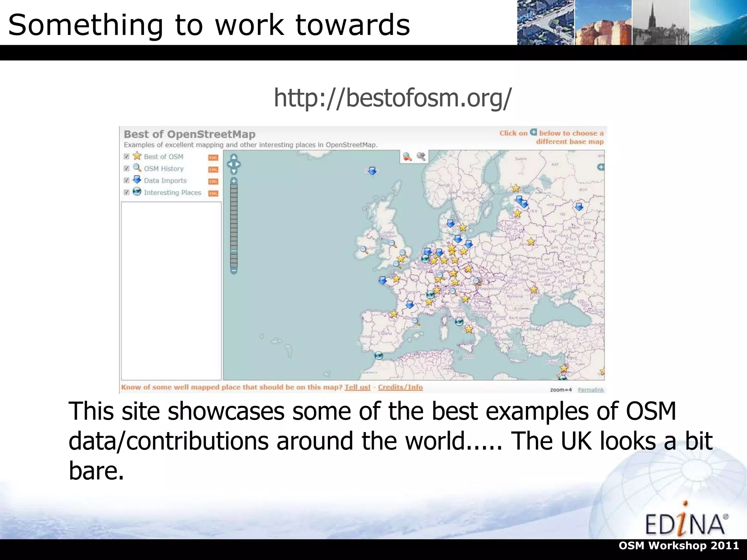The image size is (747, 560).
Task: Click the Best of OSM layer label
Action: tap(163, 156)
